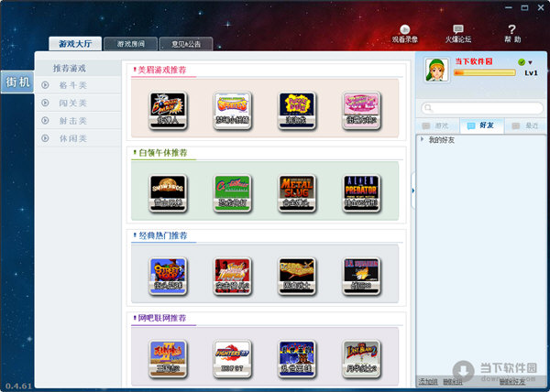This screenshot has width=550, height=392.
Task: Click the user avatar picture
Action: [436, 70]
